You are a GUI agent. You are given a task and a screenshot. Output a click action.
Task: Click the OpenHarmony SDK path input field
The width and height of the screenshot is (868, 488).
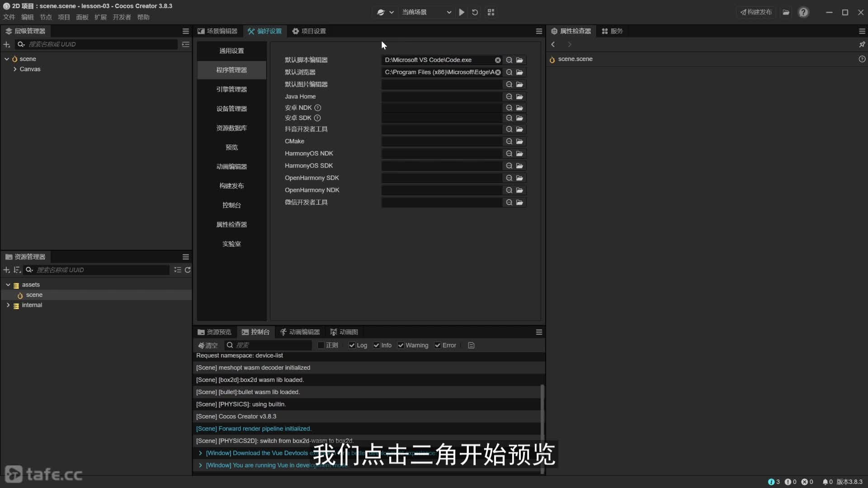click(x=442, y=178)
